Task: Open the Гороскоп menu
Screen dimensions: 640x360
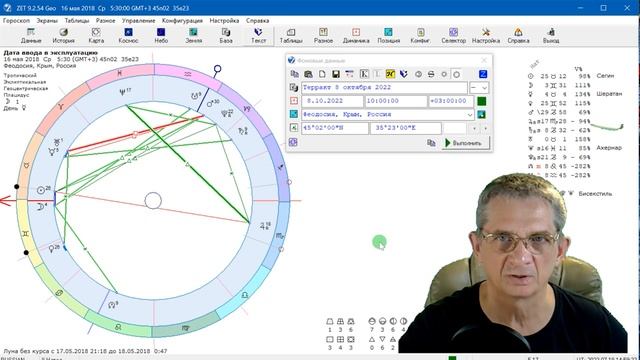Action: click(16, 20)
